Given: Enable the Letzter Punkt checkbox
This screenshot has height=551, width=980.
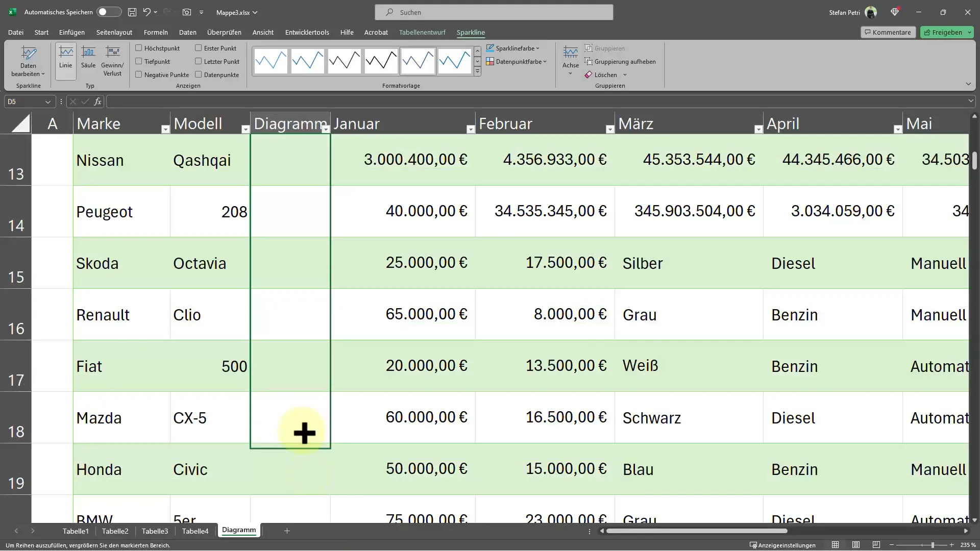Looking at the screenshot, I should (x=198, y=61).
